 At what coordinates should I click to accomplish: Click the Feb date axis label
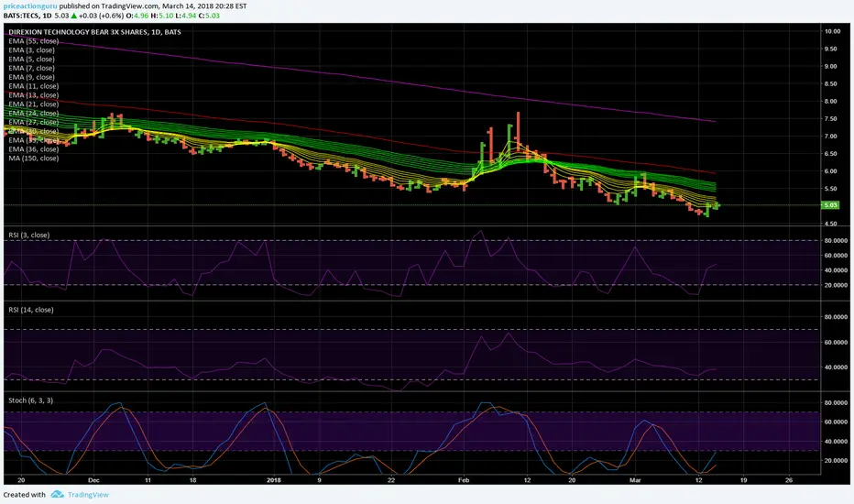(x=464, y=480)
